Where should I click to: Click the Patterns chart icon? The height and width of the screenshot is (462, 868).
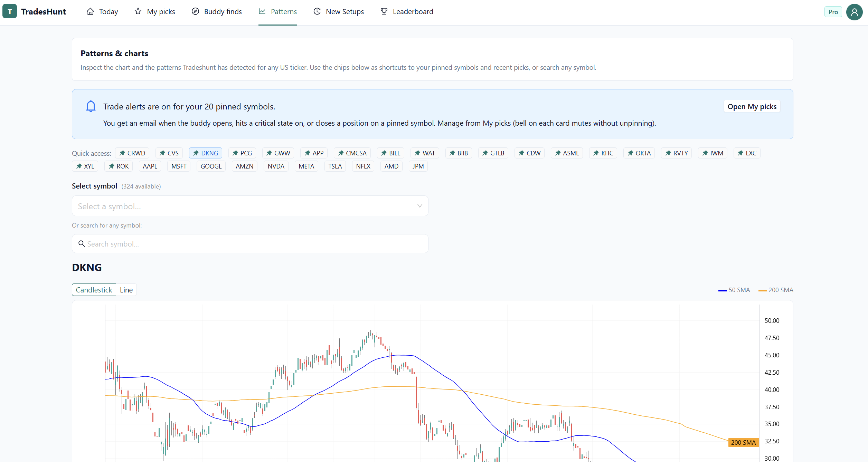pos(262,11)
